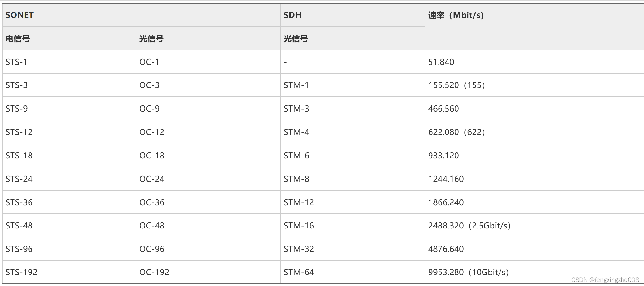Click the STS-192 cell
Screen dimensions: 644x286
21,272
